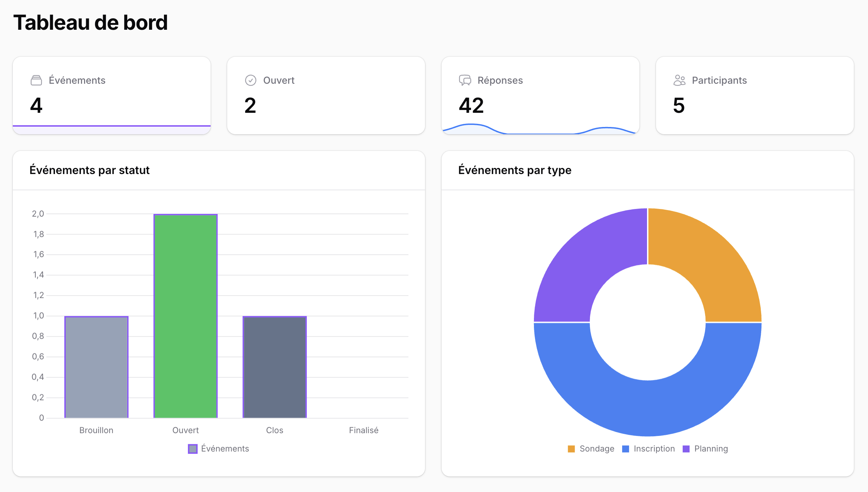The width and height of the screenshot is (868, 492).
Task: Click the Réponses chat bubble icon
Action: tap(465, 80)
